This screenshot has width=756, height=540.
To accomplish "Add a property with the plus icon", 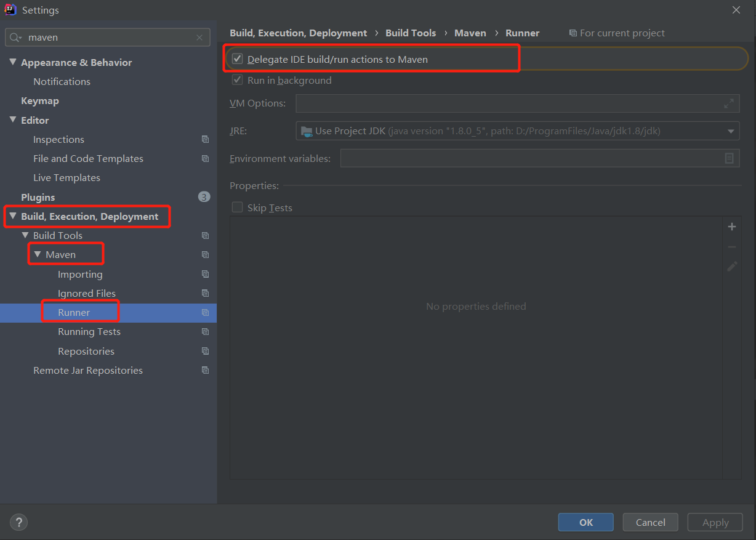I will 732,227.
